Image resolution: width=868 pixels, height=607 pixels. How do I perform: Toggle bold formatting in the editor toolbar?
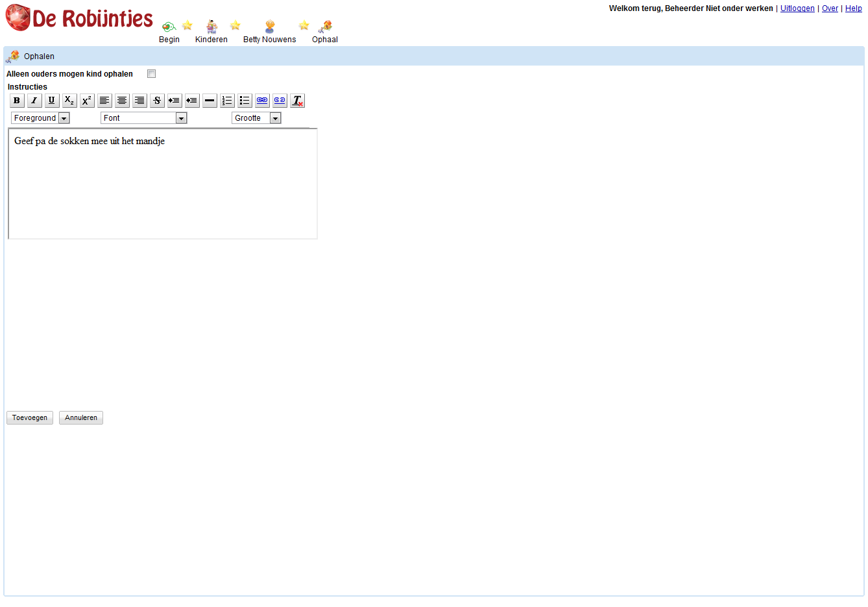(x=17, y=101)
